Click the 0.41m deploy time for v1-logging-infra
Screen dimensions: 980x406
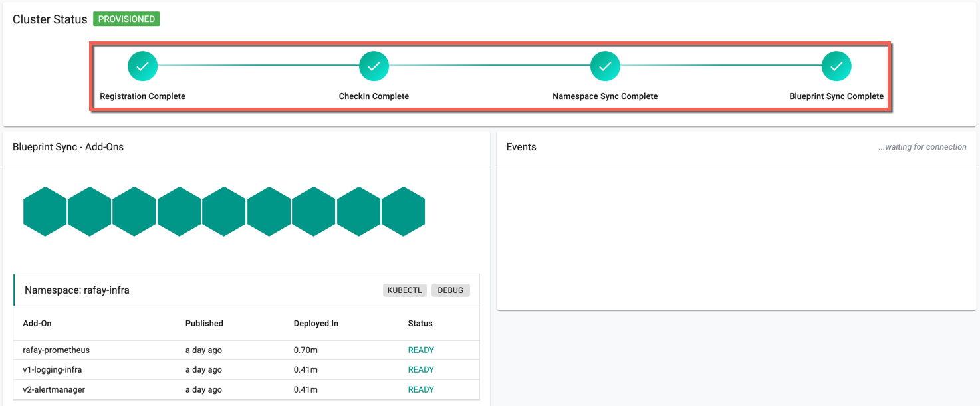coord(306,370)
